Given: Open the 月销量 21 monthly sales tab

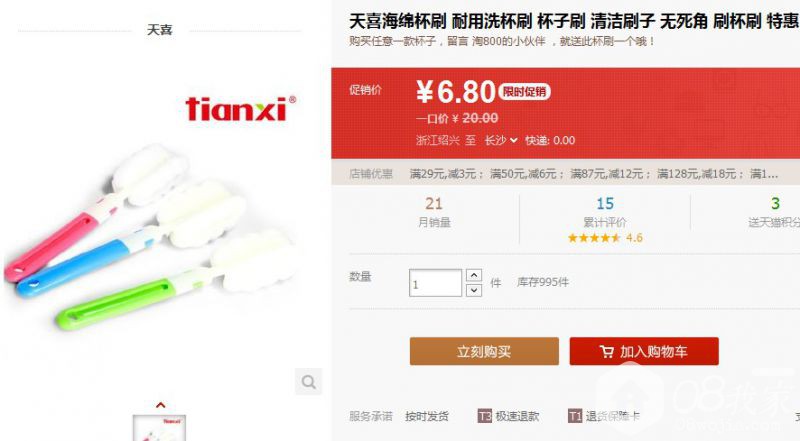Looking at the screenshot, I should coord(434,211).
